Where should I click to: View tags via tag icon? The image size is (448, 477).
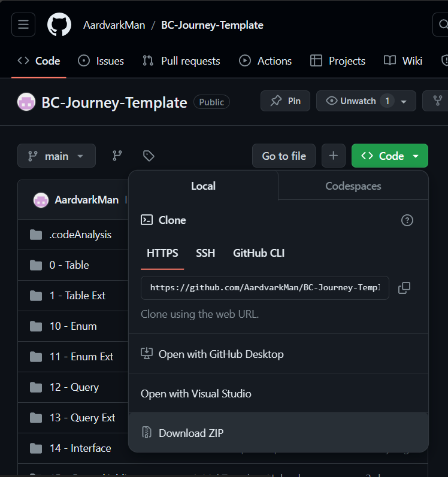(x=149, y=156)
